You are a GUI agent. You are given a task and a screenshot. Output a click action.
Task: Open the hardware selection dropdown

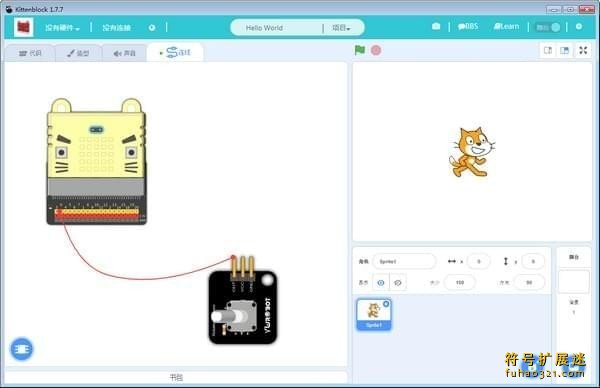click(x=62, y=28)
